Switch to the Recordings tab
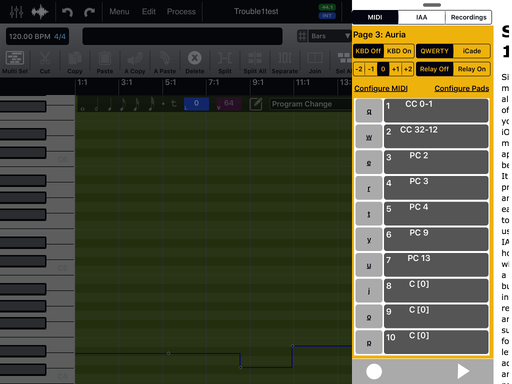 [x=468, y=17]
